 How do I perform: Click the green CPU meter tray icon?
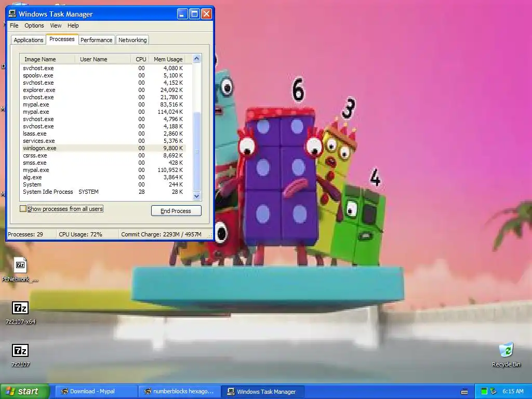click(x=484, y=391)
